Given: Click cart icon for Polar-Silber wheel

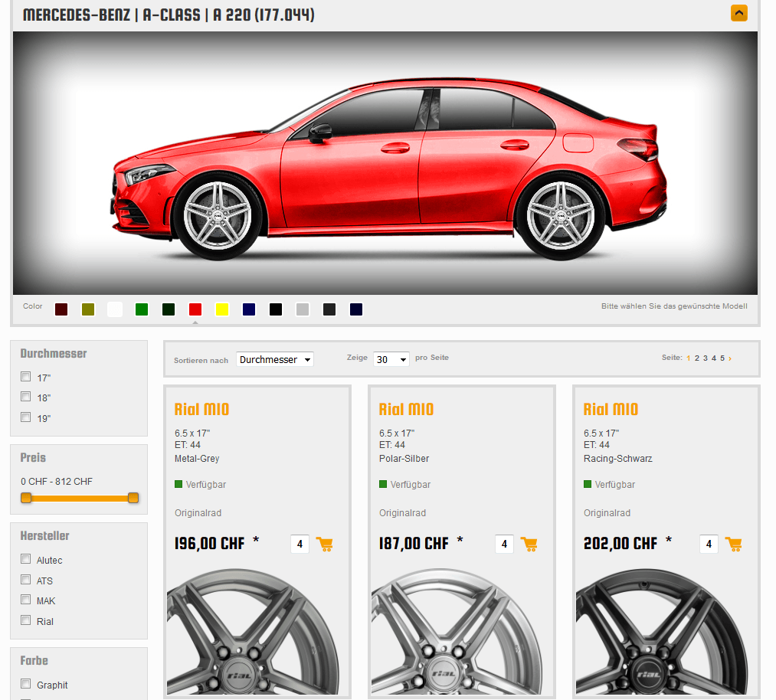Looking at the screenshot, I should pos(529,545).
